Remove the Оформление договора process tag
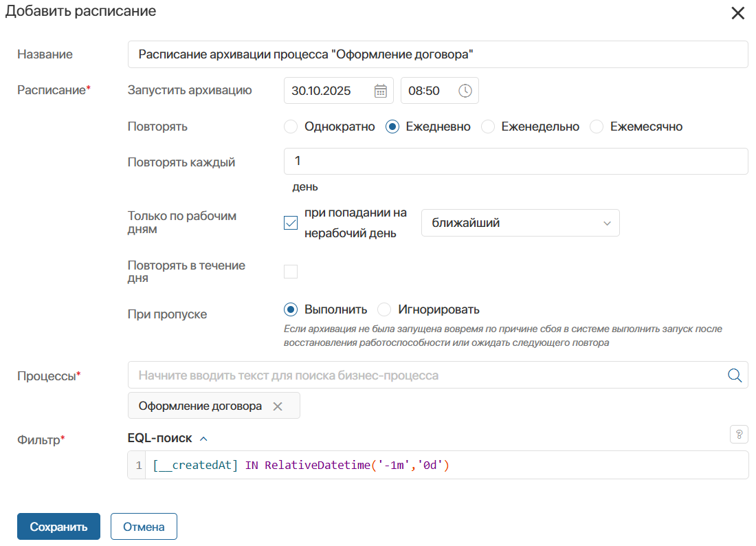 click(x=278, y=406)
